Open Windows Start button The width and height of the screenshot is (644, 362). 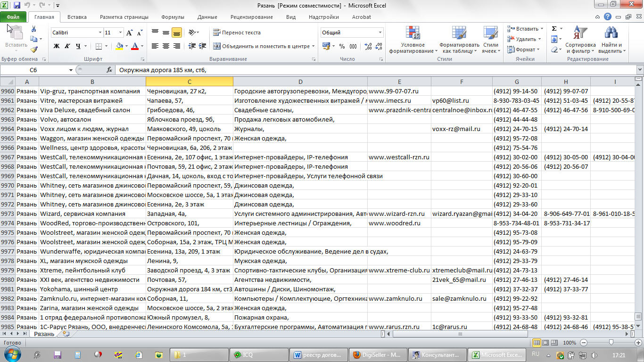12,354
